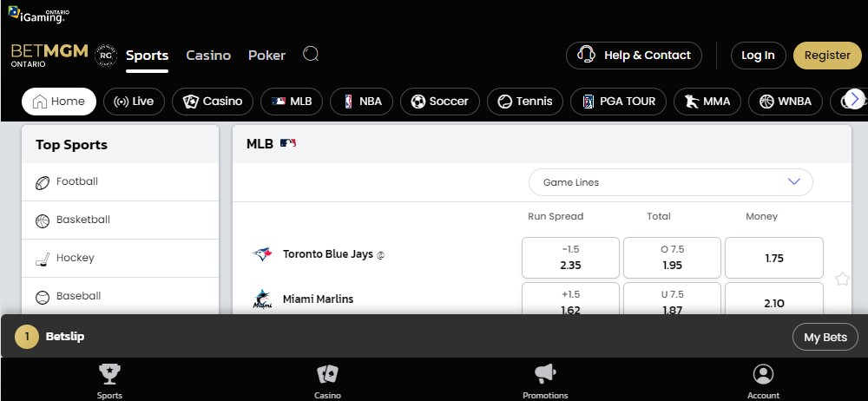Screen dimensions: 868x401
Task: Click the gold Register button
Action: coord(827,56)
